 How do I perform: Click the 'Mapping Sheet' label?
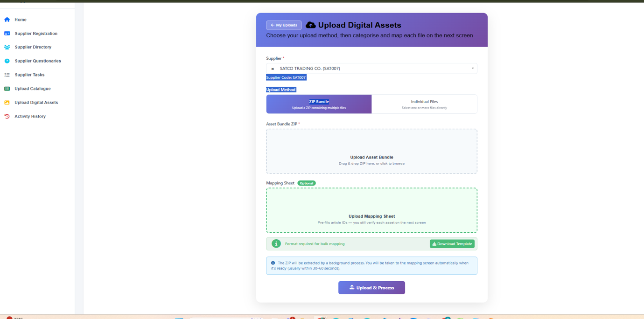click(280, 183)
